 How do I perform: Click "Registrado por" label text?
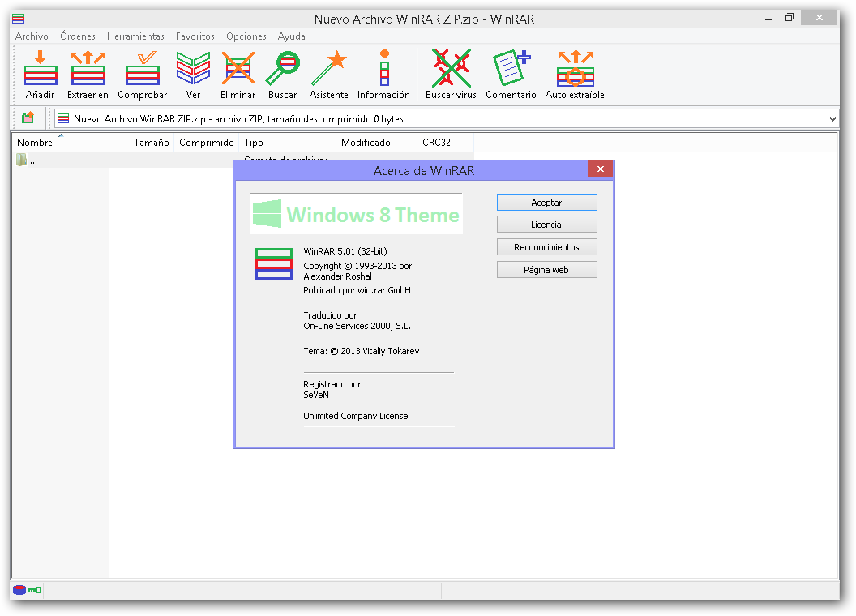point(332,384)
